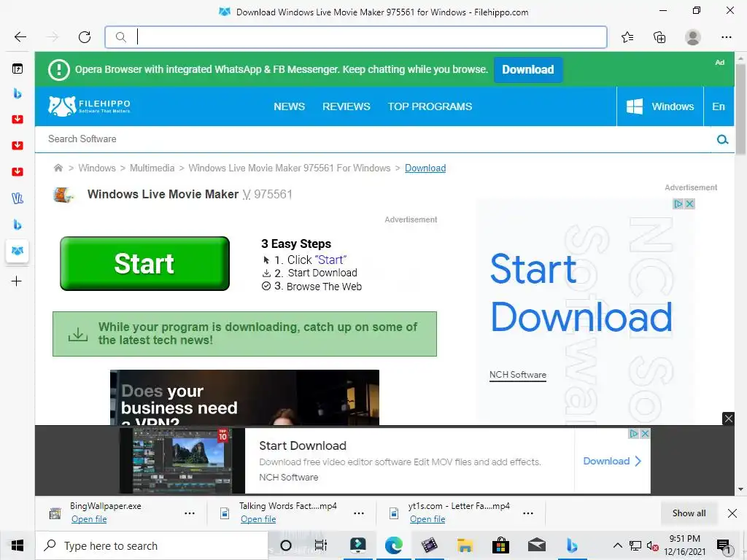
Task: Click the taskbar search box
Action: click(x=152, y=545)
